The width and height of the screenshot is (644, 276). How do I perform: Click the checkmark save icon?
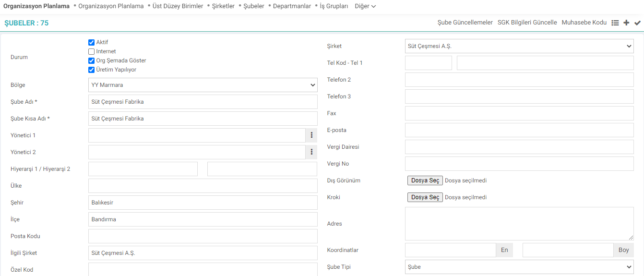pyautogui.click(x=637, y=23)
